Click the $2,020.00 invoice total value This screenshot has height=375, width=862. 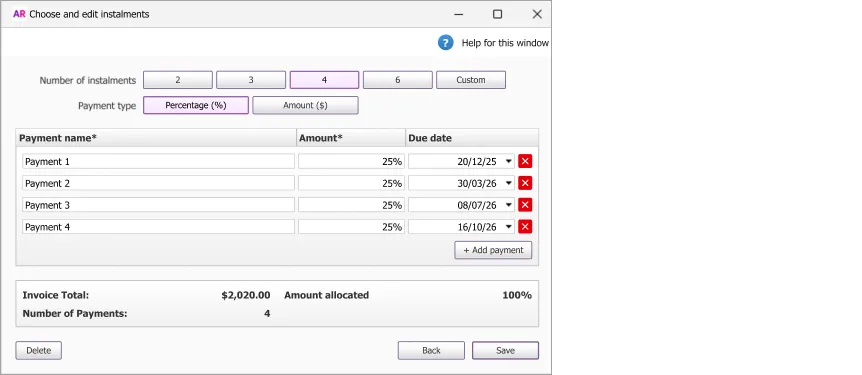click(246, 295)
